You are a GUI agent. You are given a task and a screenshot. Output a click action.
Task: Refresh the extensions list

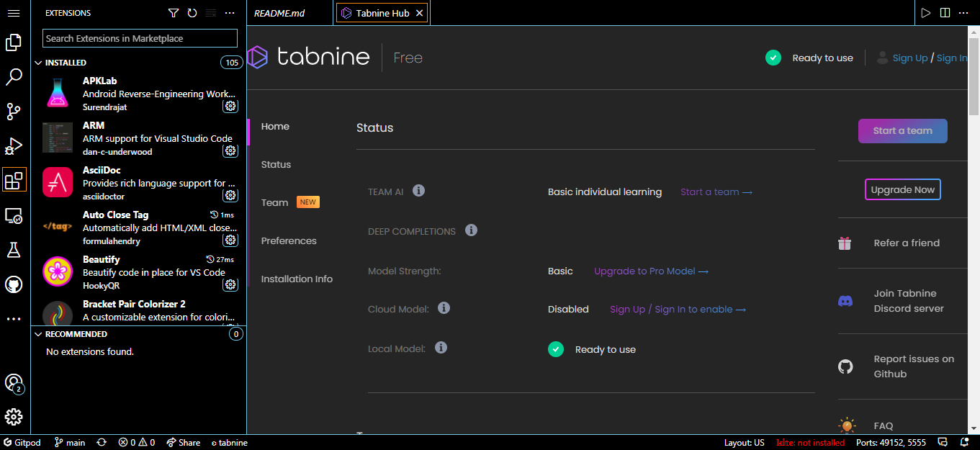[x=192, y=13]
